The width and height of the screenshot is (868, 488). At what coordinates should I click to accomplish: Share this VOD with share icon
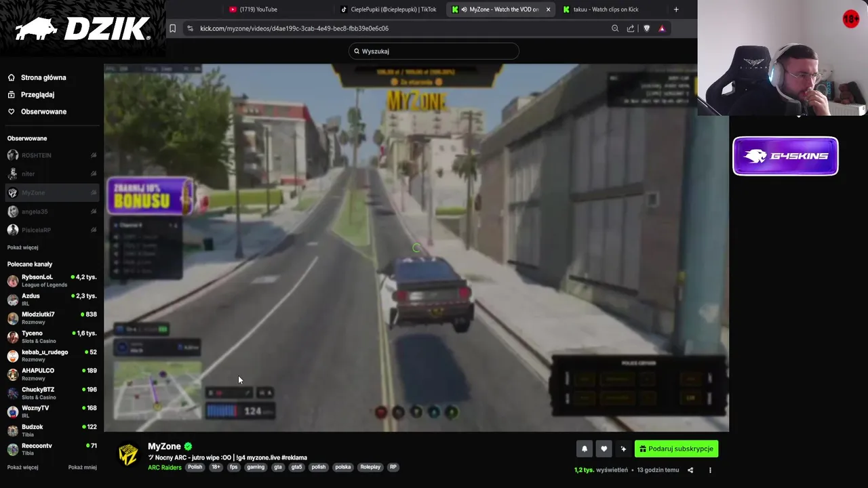point(690,470)
